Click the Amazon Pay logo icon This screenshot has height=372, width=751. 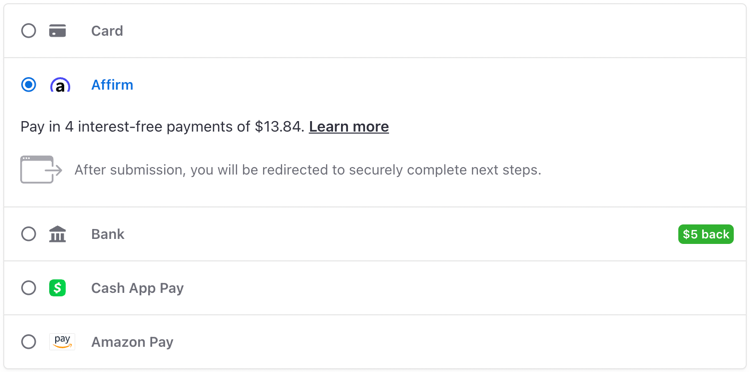62,342
